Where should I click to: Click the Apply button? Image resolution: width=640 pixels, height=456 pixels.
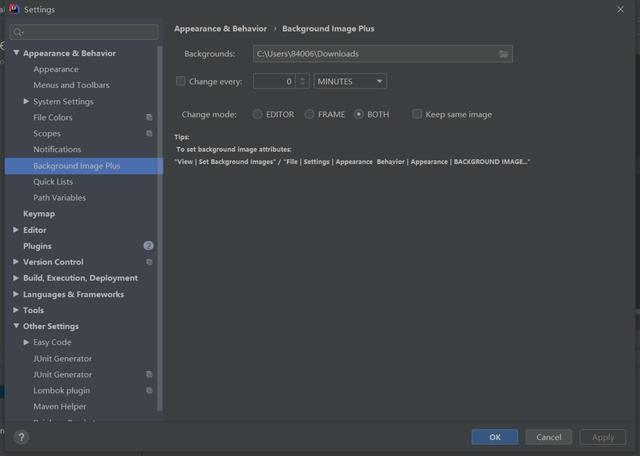(603, 437)
